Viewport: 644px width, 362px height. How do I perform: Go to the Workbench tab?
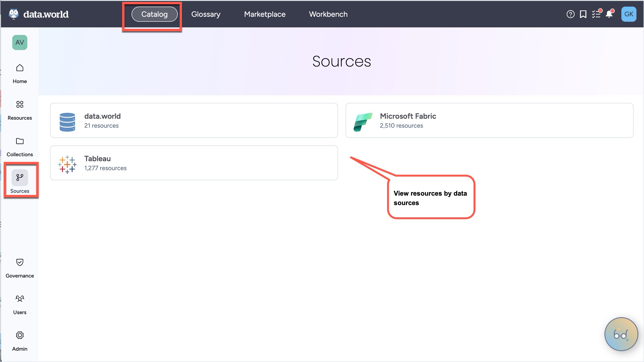coord(328,14)
